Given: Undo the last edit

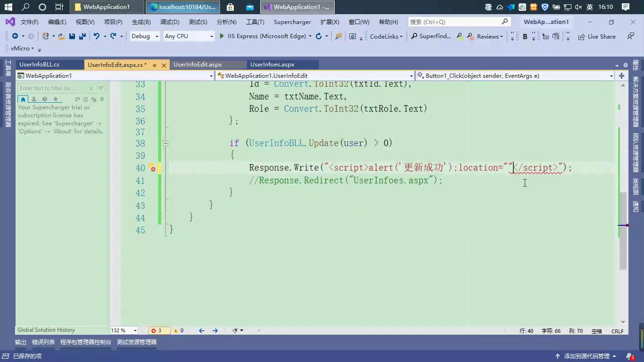Looking at the screenshot, I should pyautogui.click(x=96, y=36).
